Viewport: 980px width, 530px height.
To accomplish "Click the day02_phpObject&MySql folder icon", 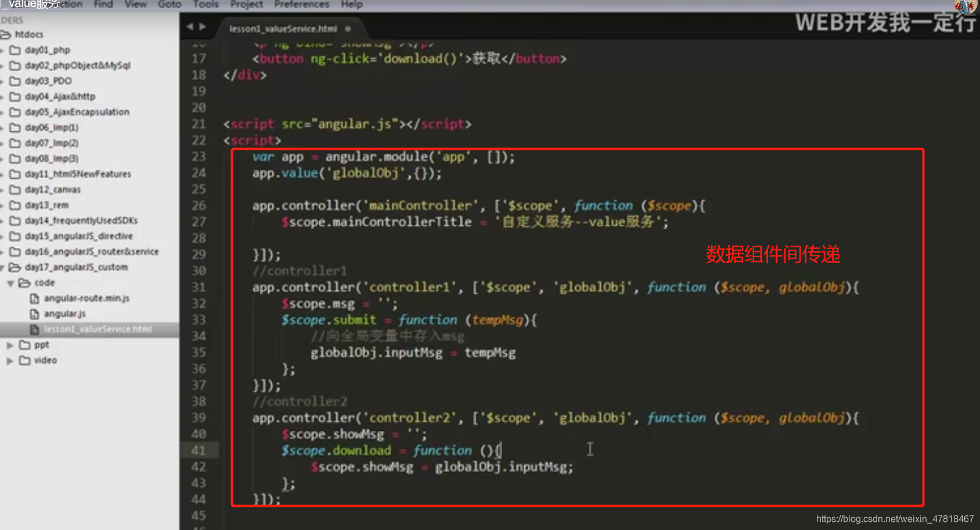I will (x=16, y=66).
